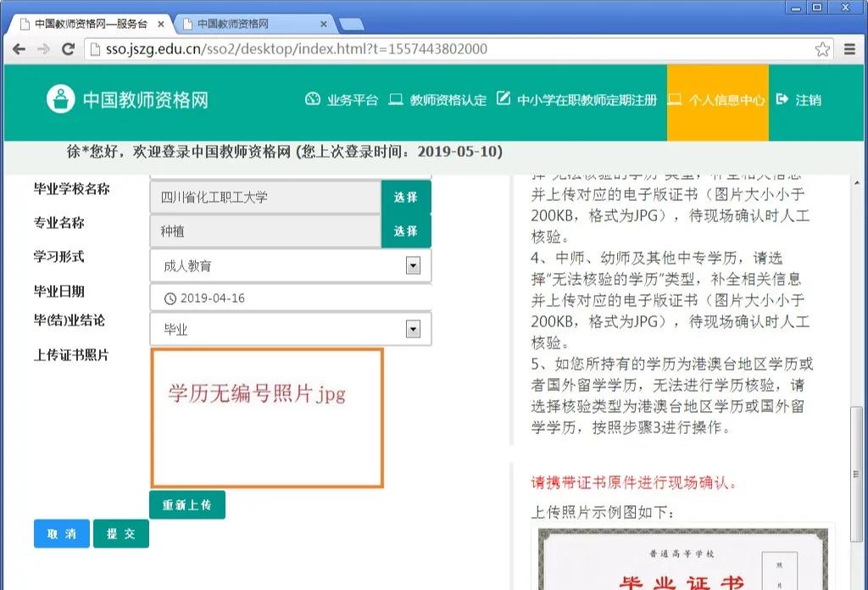This screenshot has width=868, height=590.
Task: Click the uploaded 学历无编号照片 photo area
Action: coord(267,415)
